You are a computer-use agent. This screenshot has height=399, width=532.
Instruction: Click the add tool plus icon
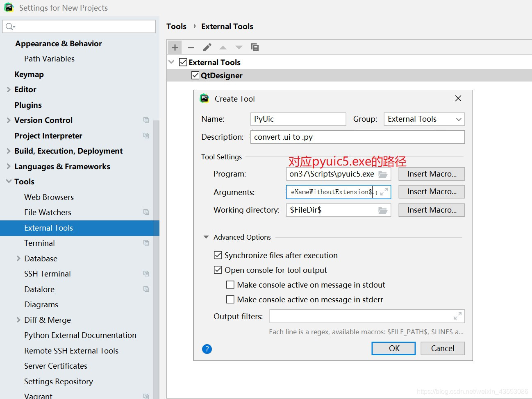[175, 47]
